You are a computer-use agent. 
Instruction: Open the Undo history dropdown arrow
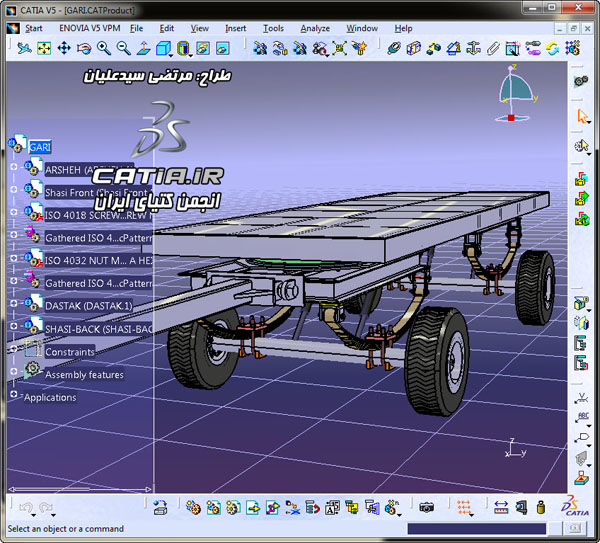[34, 515]
